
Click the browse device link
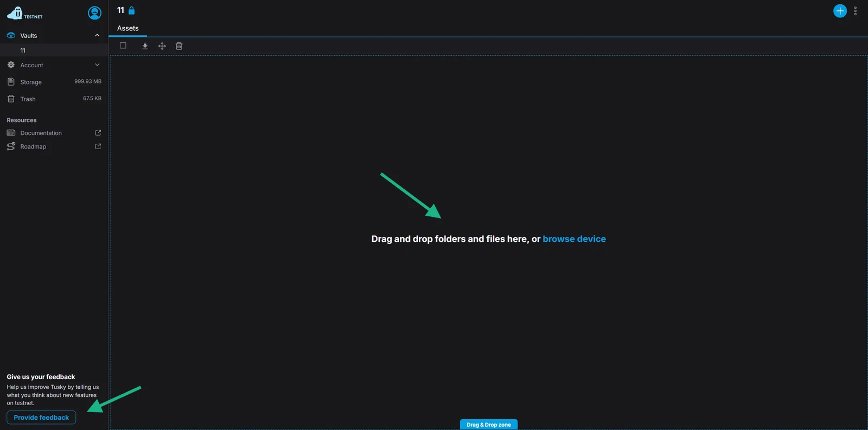point(574,239)
